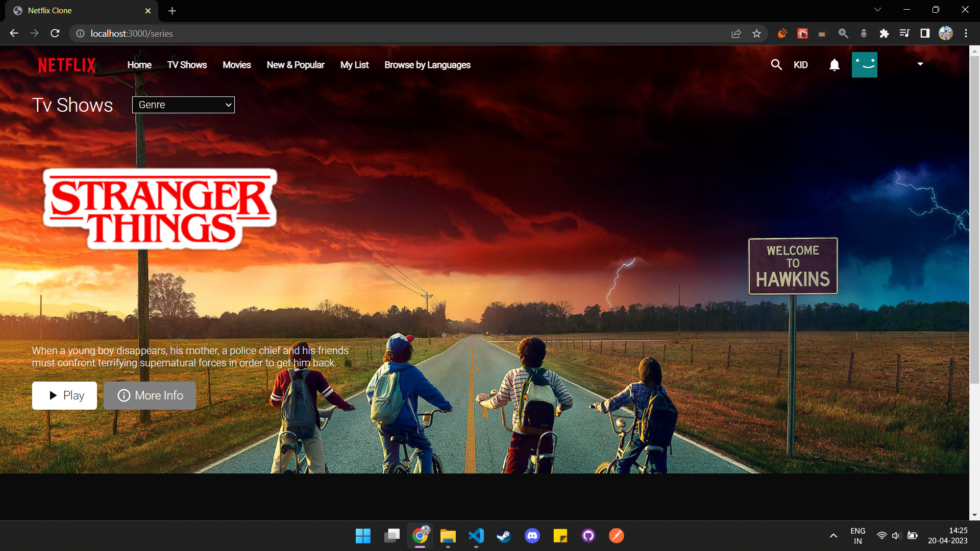Open GitHub Desktop from taskbar
This screenshot has width=980, height=551.
coord(589,536)
